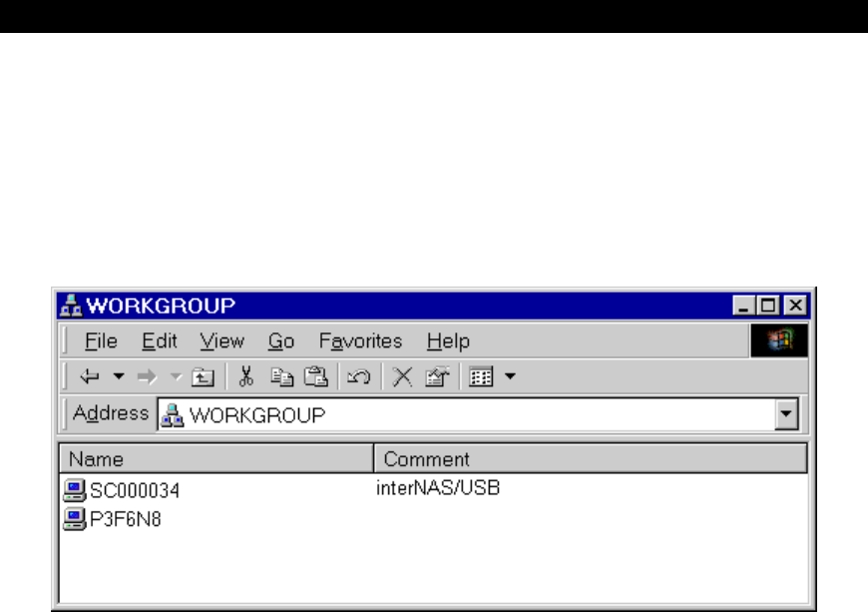Click the Copy toolbar icon
868x612 pixels.
(x=281, y=377)
